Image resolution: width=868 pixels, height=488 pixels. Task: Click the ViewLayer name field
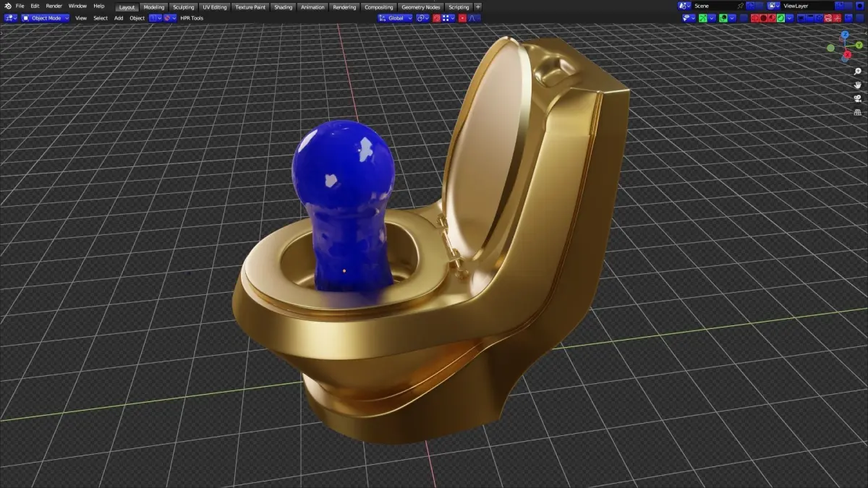807,6
